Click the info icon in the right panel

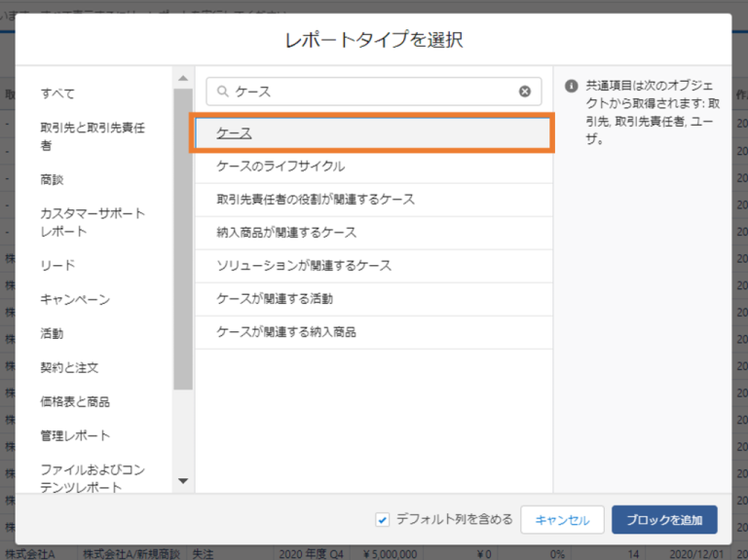click(572, 86)
